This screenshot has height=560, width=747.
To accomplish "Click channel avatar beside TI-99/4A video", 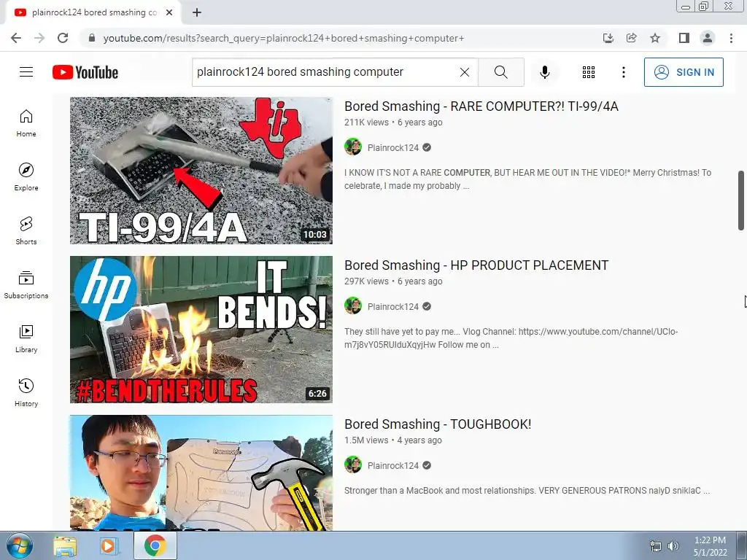I will (353, 147).
